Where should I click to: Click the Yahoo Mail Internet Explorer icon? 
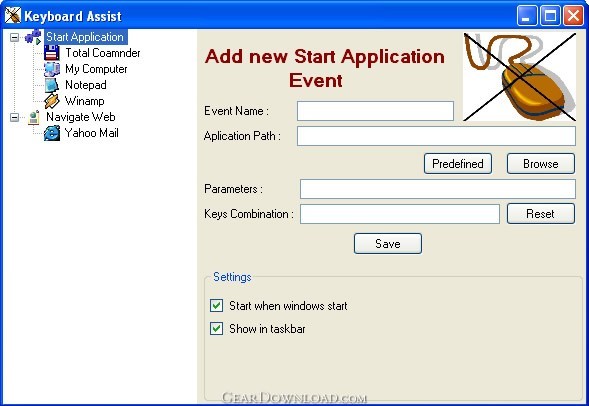pos(51,133)
